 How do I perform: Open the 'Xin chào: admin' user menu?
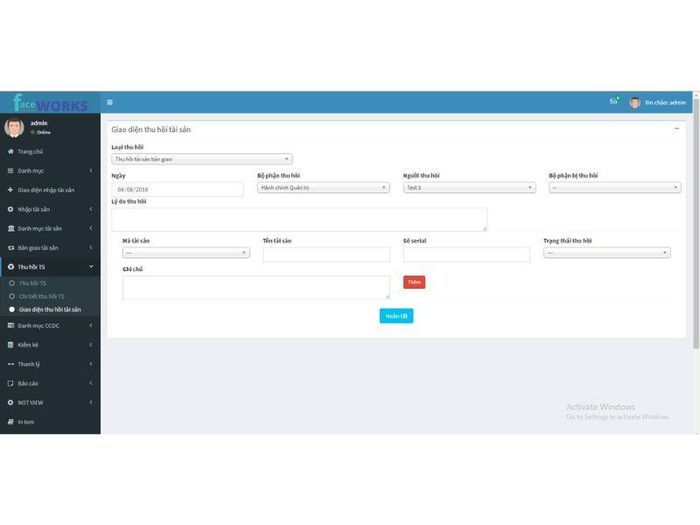point(658,102)
